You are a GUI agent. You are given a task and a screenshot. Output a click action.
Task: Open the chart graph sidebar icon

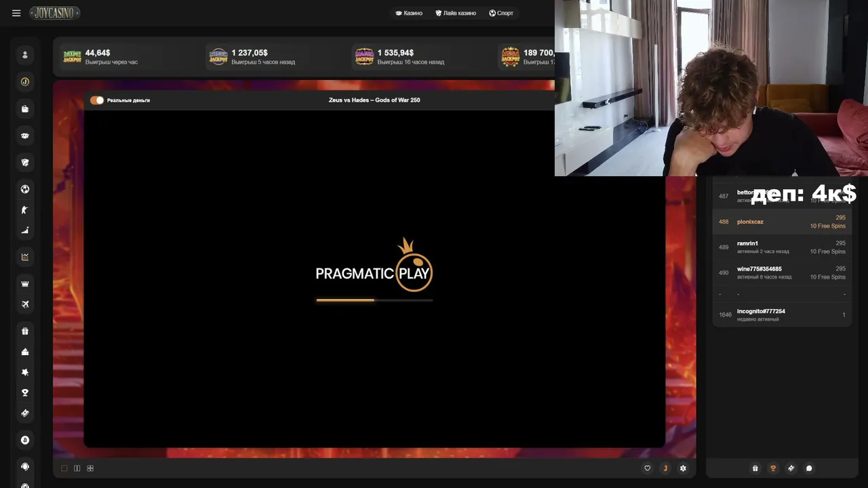25,257
